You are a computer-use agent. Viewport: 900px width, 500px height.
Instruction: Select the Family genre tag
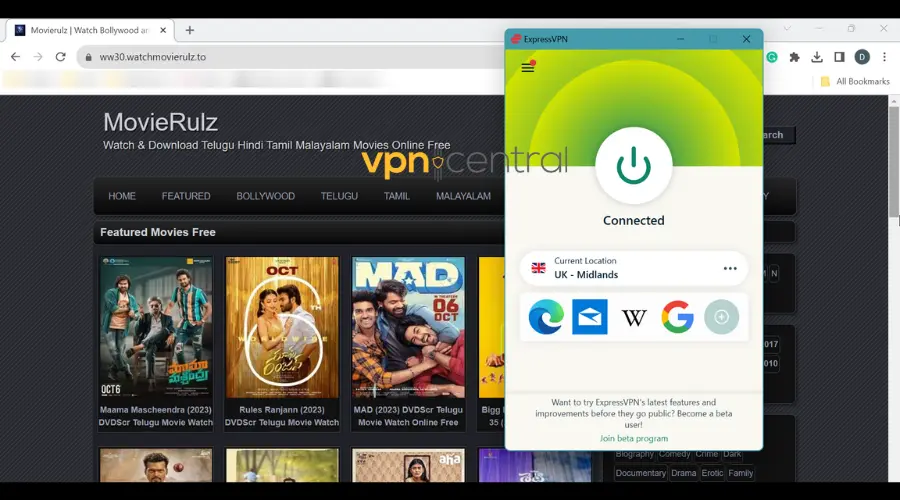pos(740,473)
